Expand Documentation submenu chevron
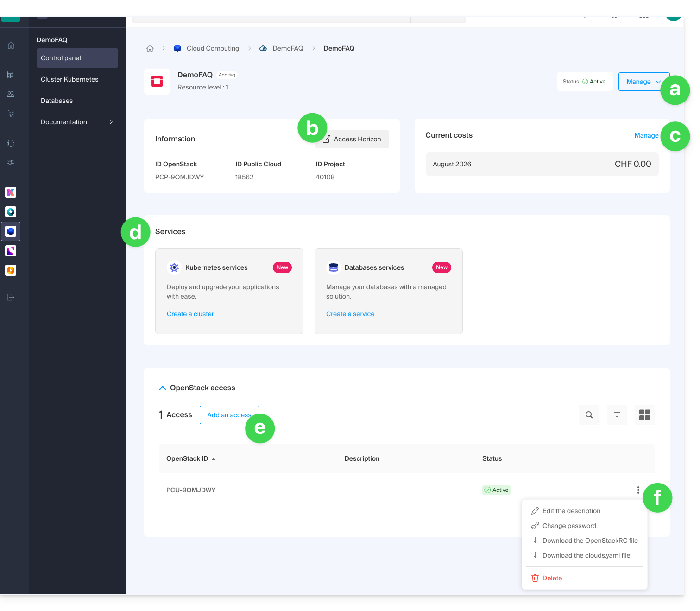Screen dimensions: 700x611 (111, 122)
